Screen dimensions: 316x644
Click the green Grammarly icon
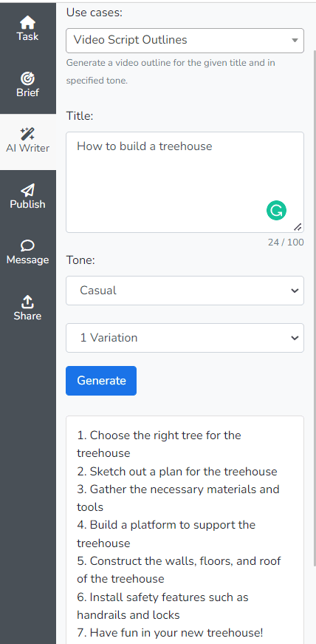click(x=276, y=210)
